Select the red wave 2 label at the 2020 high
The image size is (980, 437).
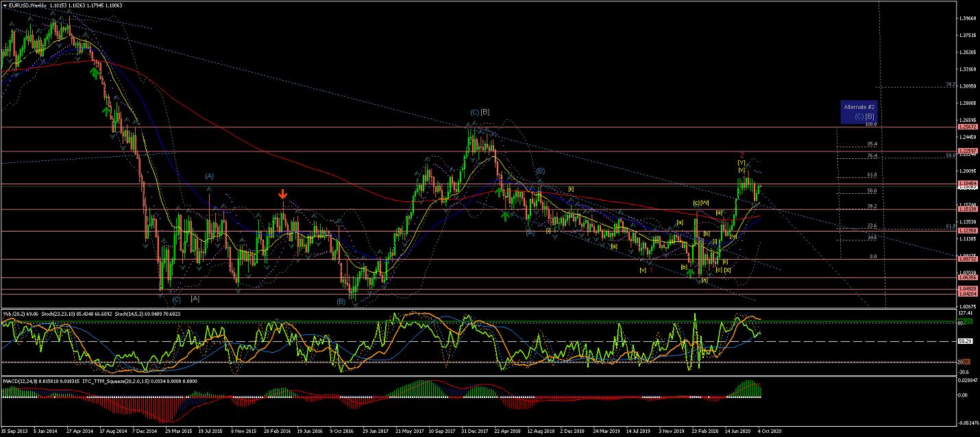[x=742, y=155]
